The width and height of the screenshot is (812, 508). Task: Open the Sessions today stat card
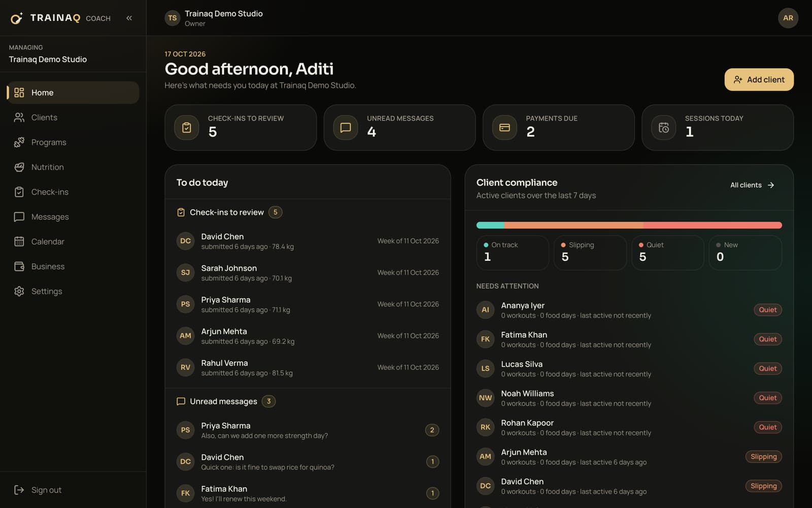click(718, 128)
